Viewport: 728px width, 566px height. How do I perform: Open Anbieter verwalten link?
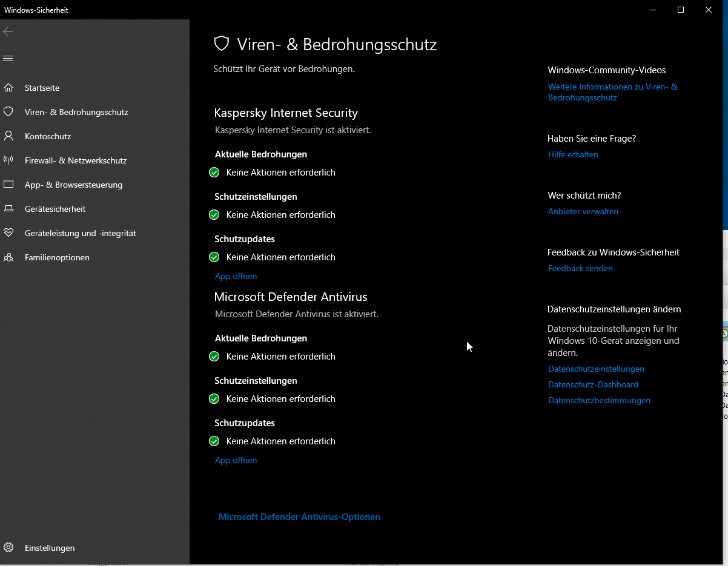click(x=583, y=211)
